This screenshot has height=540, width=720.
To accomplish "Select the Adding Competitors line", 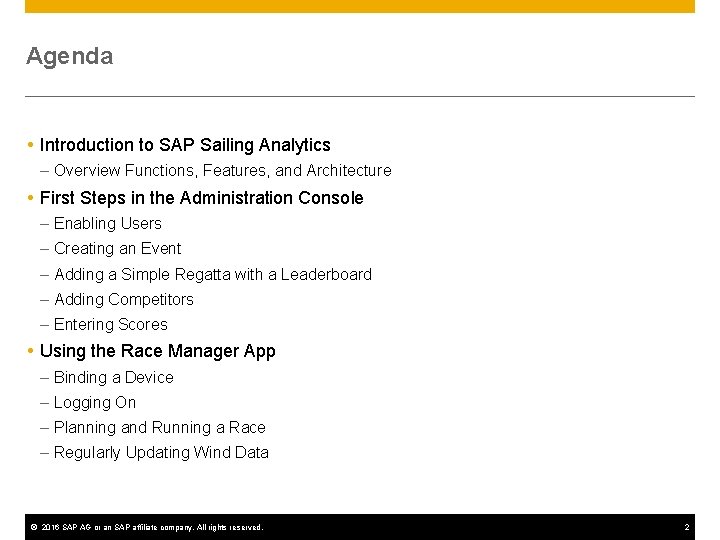I will tap(123, 299).
